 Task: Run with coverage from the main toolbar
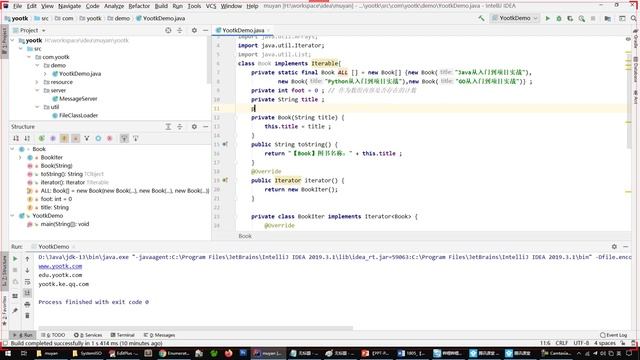[570, 18]
